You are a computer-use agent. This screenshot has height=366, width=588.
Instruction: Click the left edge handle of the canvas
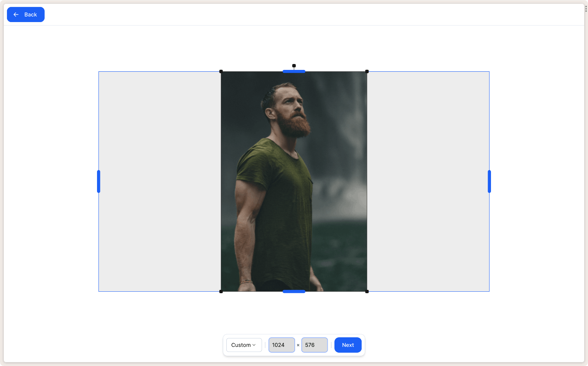tap(98, 181)
